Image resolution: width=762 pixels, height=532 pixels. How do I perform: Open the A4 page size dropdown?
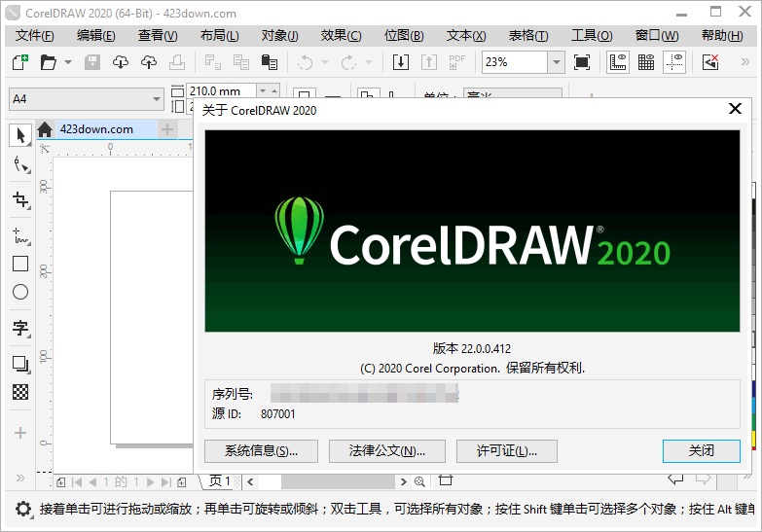point(87,99)
